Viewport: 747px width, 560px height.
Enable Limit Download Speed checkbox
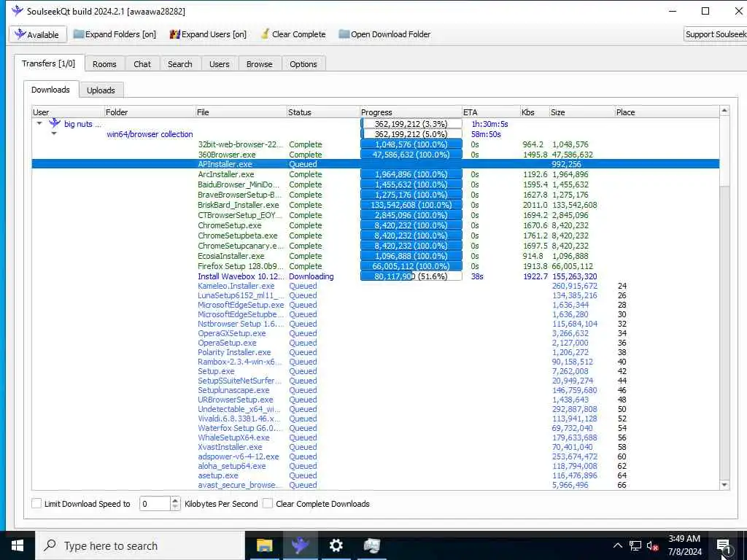click(x=36, y=503)
